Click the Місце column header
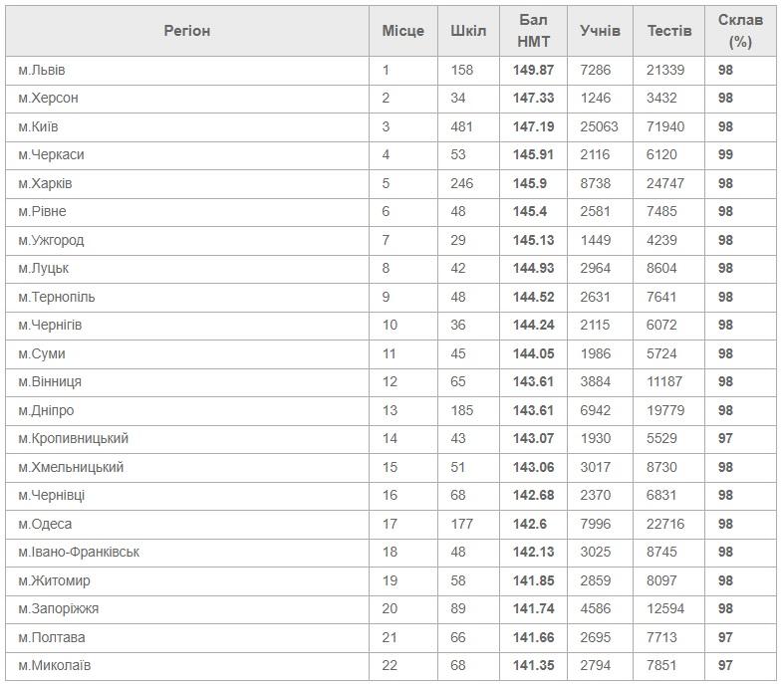The height and width of the screenshot is (684, 784). click(x=403, y=31)
